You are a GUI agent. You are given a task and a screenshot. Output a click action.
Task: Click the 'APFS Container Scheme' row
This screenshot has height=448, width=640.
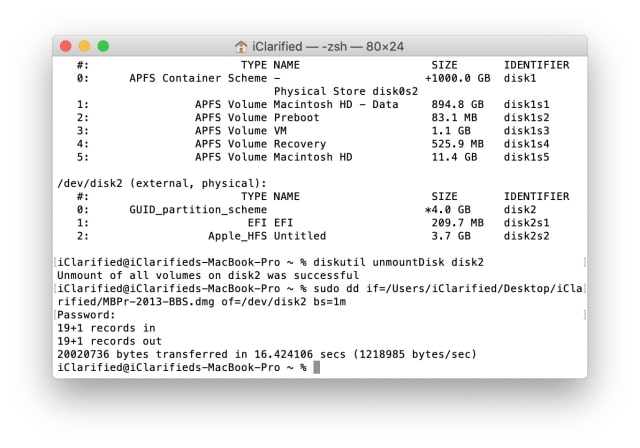(x=199, y=78)
